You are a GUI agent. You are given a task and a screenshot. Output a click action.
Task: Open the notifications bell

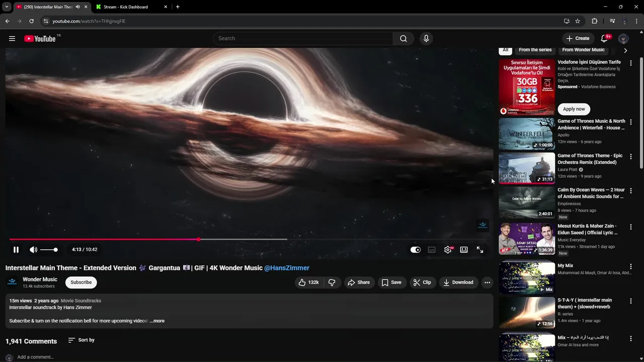pyautogui.click(x=605, y=39)
